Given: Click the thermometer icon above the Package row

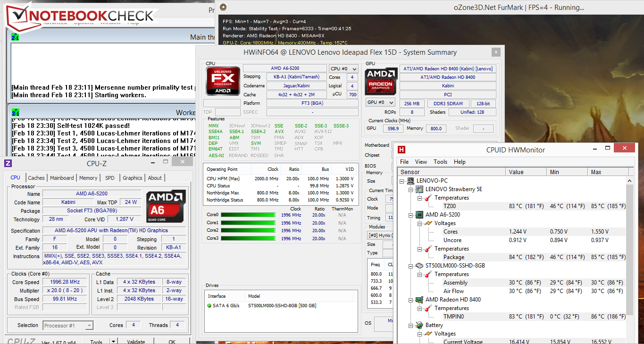Looking at the screenshot, I should pos(428,249).
